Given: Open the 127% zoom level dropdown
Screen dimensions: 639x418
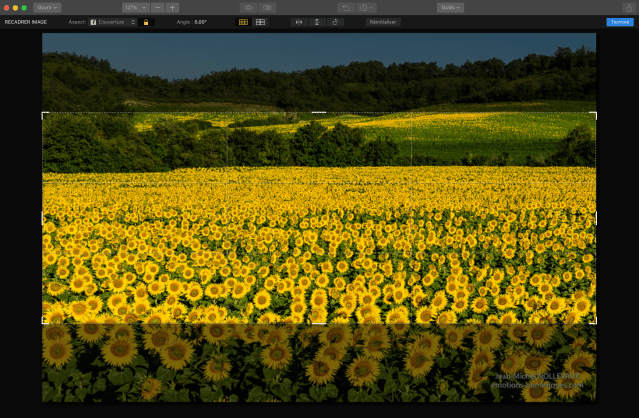Looking at the screenshot, I should coord(136,7).
